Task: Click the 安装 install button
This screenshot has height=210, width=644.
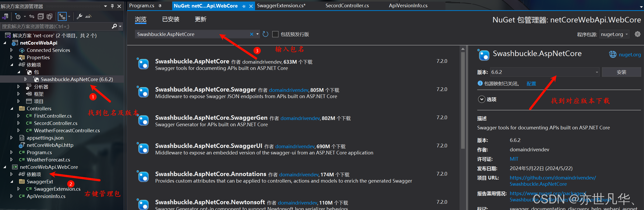Action: tap(621, 72)
